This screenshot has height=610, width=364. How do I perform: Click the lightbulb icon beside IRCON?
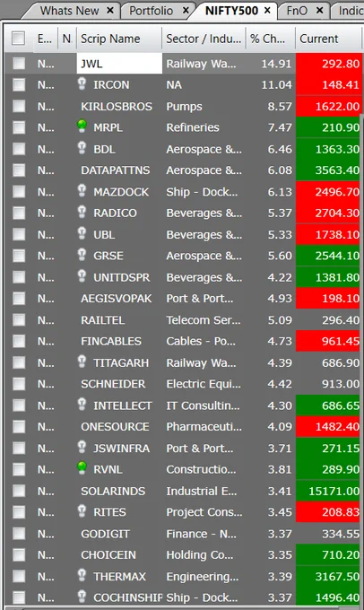[82, 83]
